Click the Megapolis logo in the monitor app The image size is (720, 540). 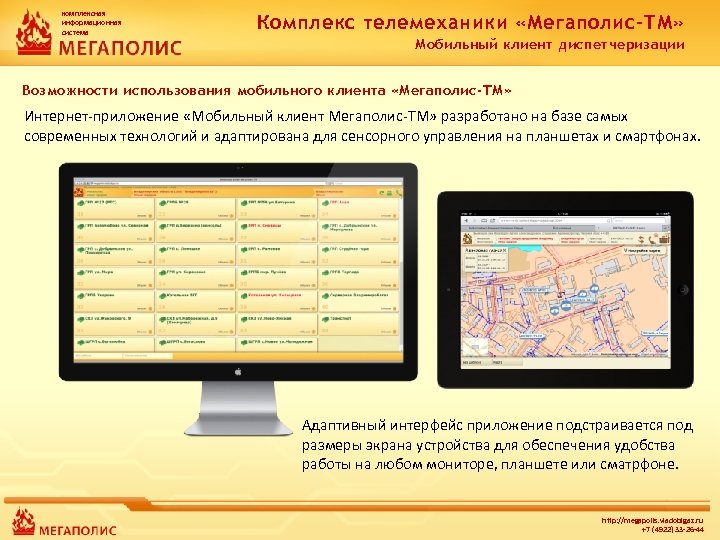pos(79,192)
